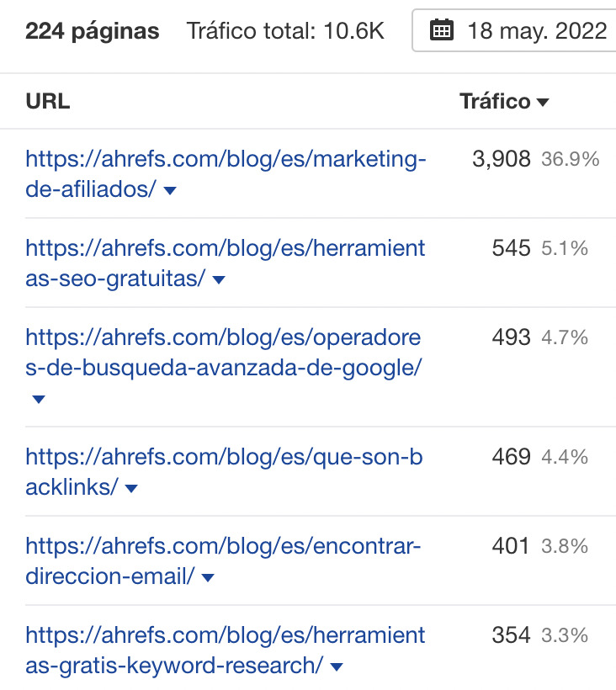Open operadores-de-busqueda-avanzada-de-google link

pyautogui.click(x=223, y=353)
